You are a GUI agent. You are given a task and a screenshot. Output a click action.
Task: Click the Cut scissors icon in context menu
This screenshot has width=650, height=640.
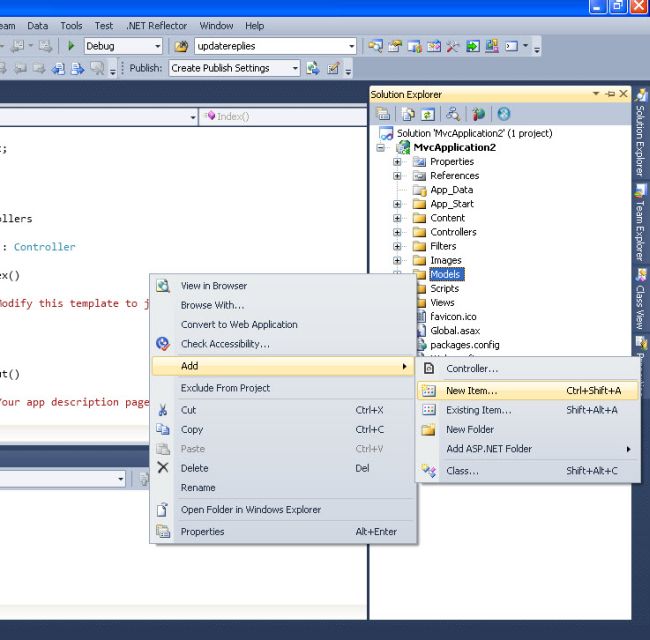click(163, 410)
